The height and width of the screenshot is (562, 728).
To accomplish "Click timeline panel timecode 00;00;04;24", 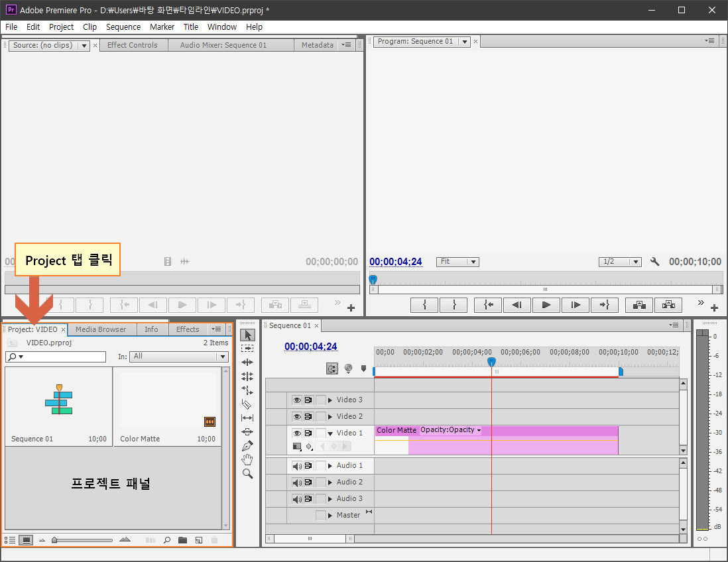I will 310,347.
